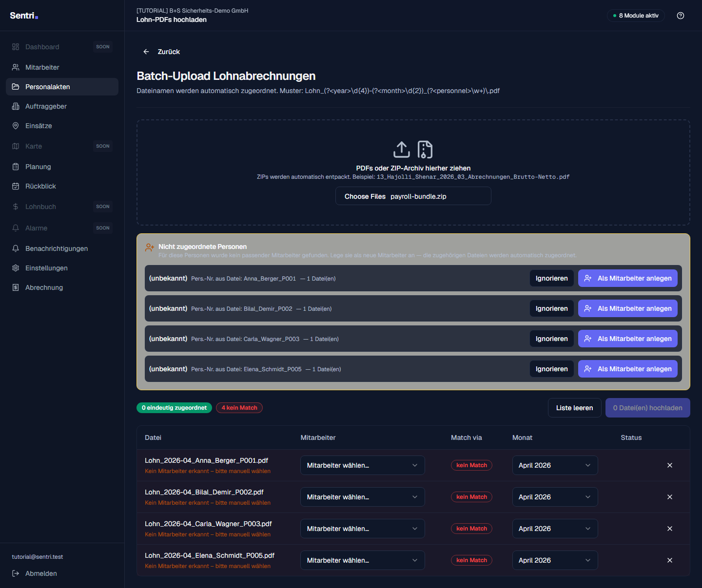Create employee for Anna_Berger_P001 via Als Mitarbeiter anlegen
The image size is (702, 588).
(x=628, y=278)
